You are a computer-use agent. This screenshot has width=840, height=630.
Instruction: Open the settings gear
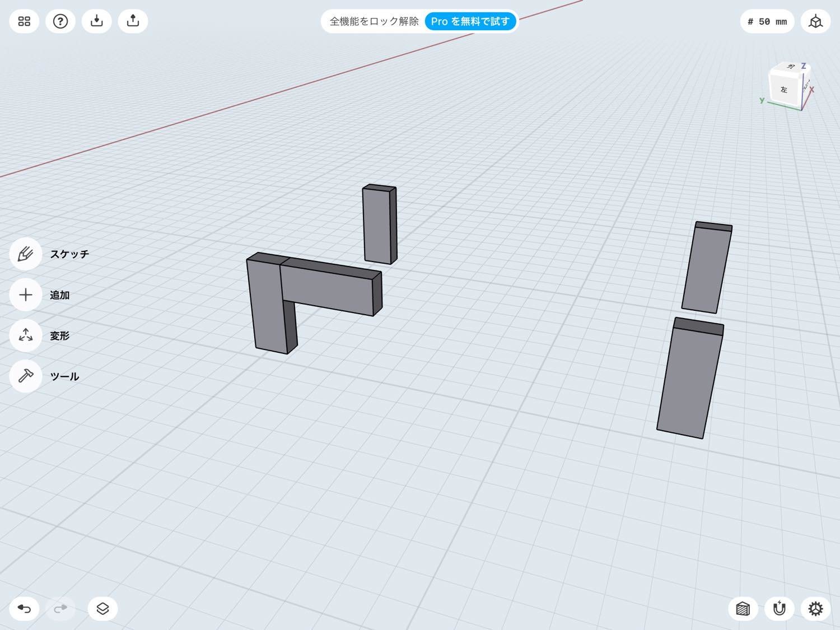coord(816,609)
